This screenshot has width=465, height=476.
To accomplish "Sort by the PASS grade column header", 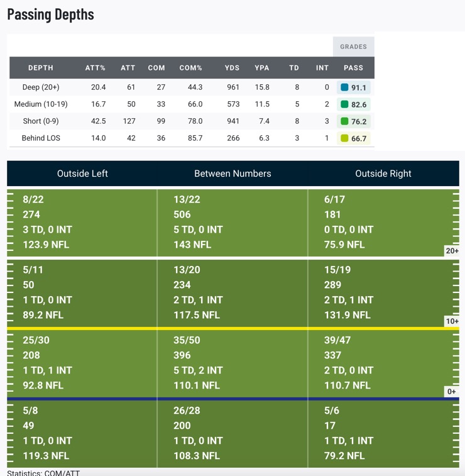I will coord(353,68).
